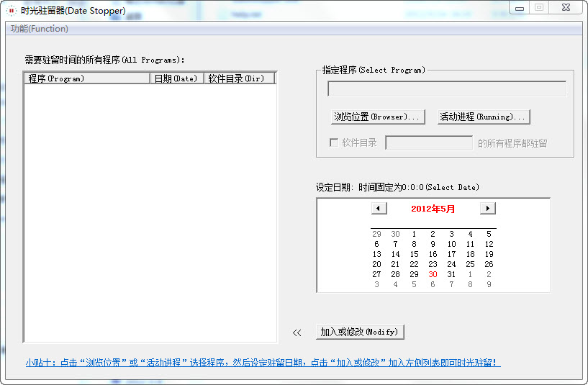Sort list by 程序 (Program) column
This screenshot has width=588, height=385.
[x=86, y=78]
